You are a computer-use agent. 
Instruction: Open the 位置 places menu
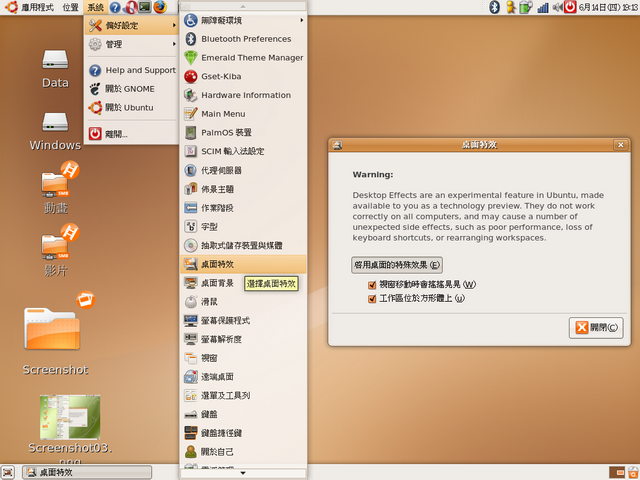71,7
